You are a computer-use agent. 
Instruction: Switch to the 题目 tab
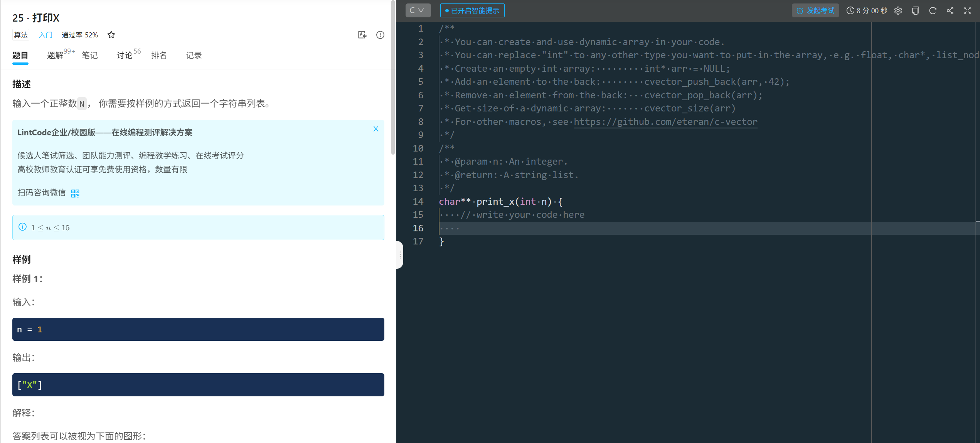click(20, 55)
